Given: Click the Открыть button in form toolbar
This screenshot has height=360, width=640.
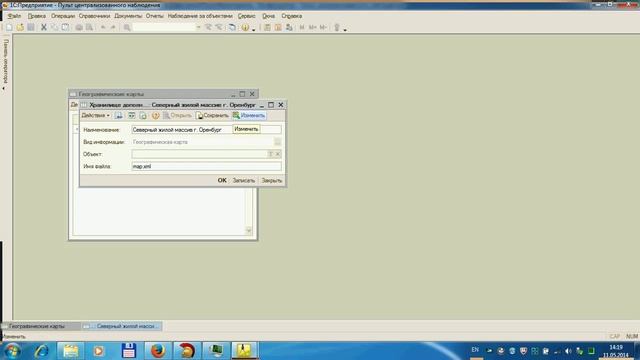Looking at the screenshot, I should tap(178, 116).
